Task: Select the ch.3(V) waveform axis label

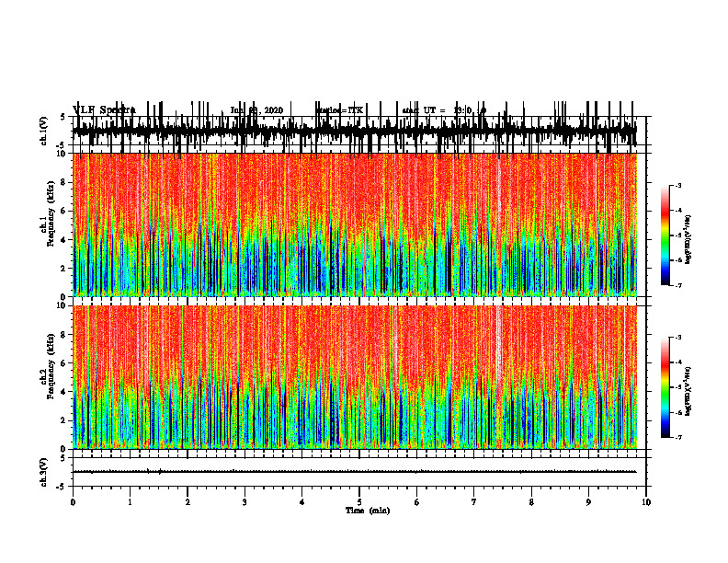Action: tap(44, 472)
